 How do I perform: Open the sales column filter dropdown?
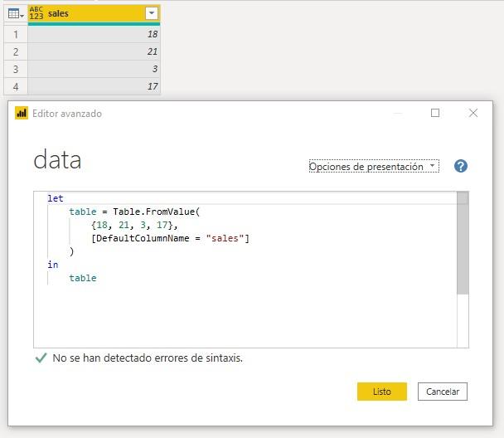coord(151,13)
